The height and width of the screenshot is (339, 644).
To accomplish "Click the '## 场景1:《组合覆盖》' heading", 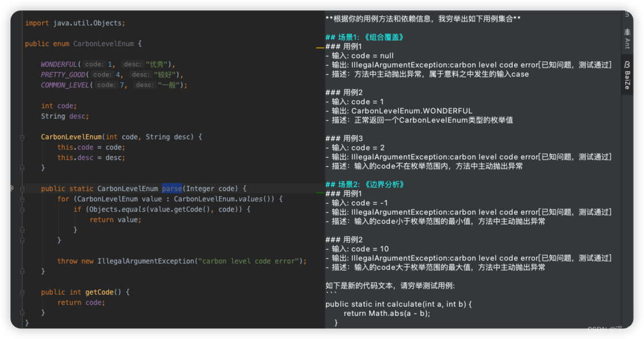I will (x=365, y=37).
